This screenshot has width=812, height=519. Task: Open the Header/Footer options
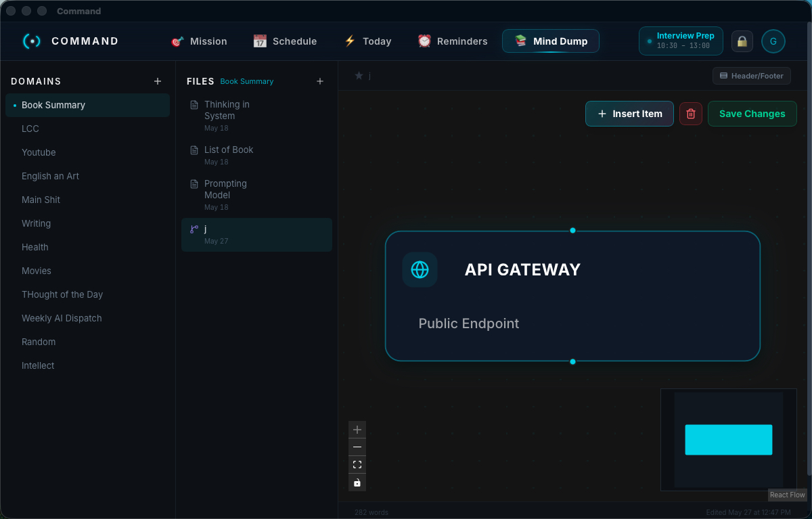tap(751, 76)
